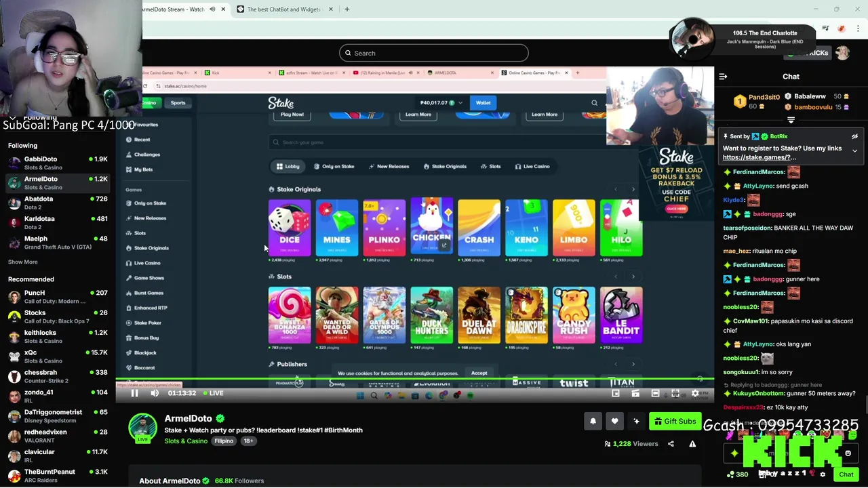Jump to LIVE in the player
This screenshot has width=868, height=488.
(x=212, y=393)
